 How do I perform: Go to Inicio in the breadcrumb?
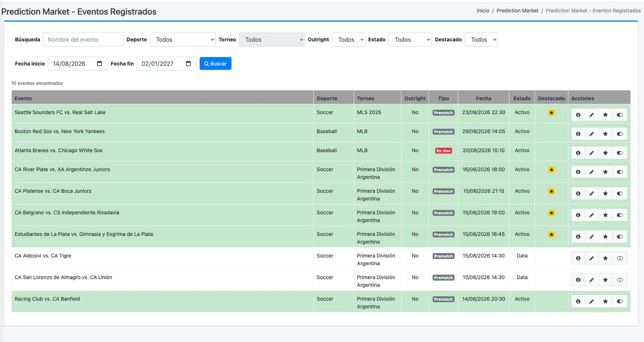click(483, 11)
